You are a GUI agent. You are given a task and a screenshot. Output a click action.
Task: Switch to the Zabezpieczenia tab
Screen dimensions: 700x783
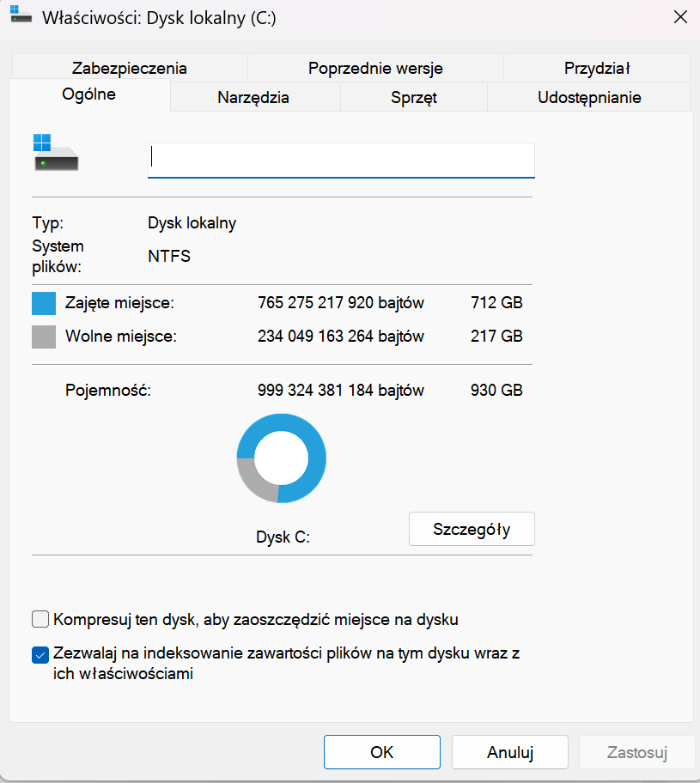tap(130, 68)
